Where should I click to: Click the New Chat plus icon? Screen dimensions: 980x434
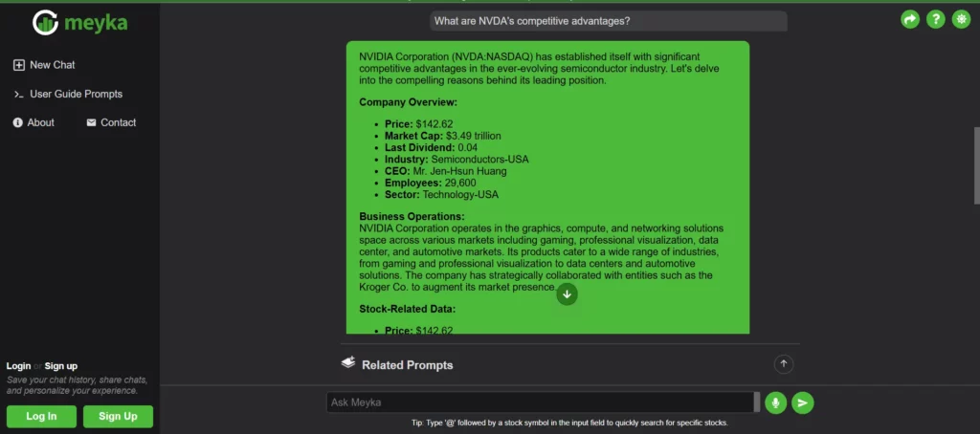[x=18, y=65]
